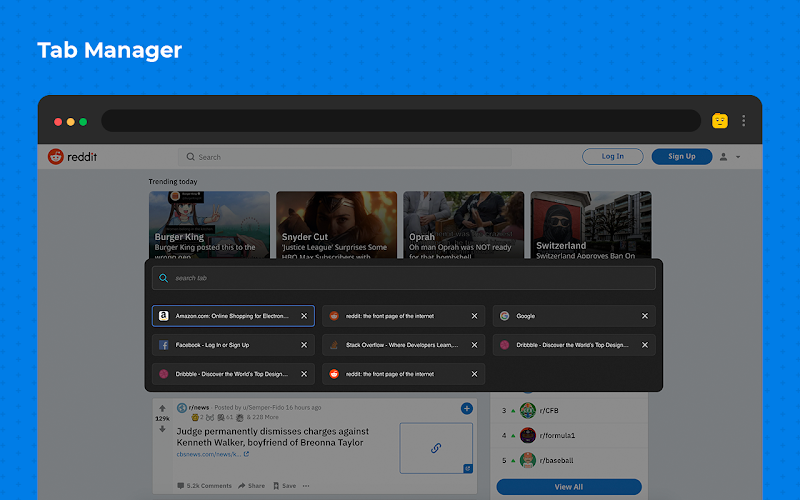Viewport: 800px width, 500px height.
Task: Click the reddit Search field
Action: click(x=345, y=157)
